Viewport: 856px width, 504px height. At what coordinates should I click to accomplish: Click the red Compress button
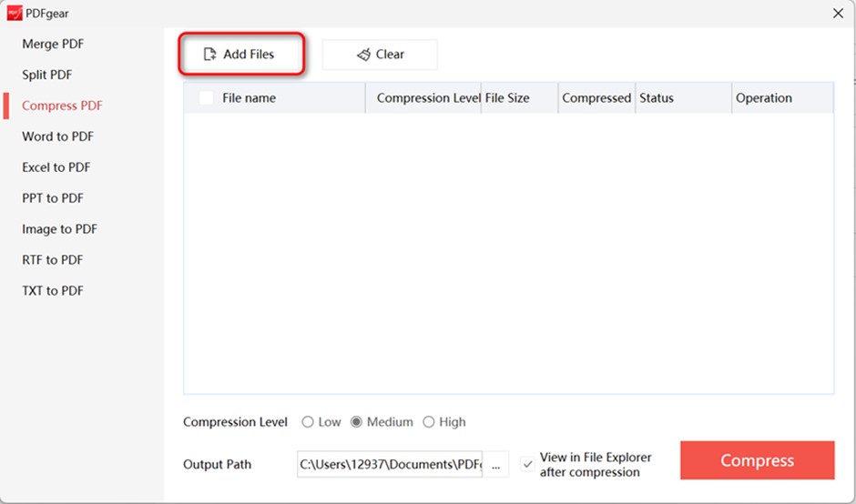(x=757, y=460)
